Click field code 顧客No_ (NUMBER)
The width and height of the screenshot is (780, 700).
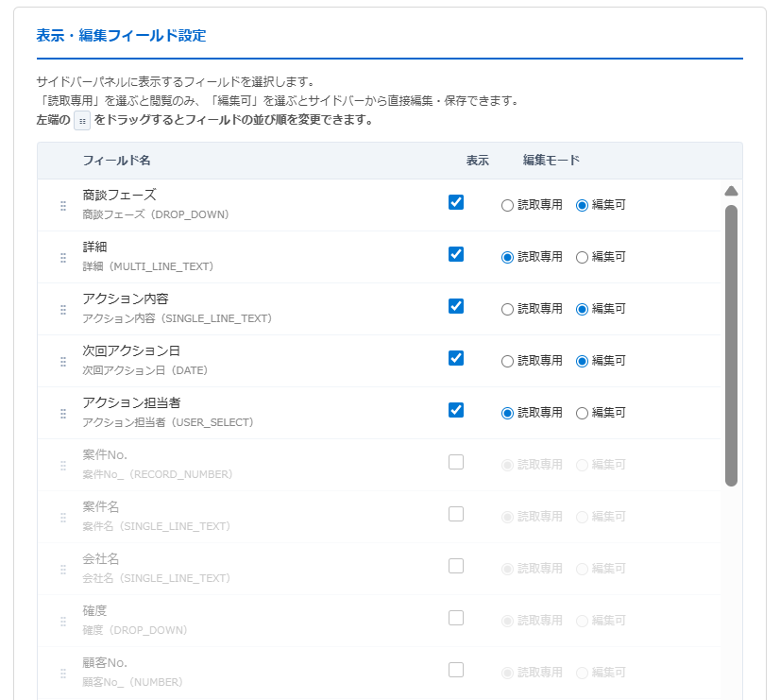(x=133, y=683)
